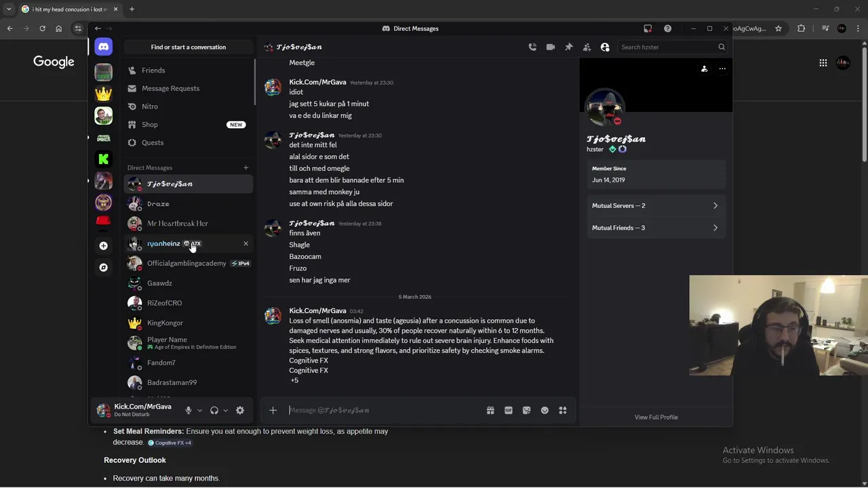Viewport: 868px width, 488px height.
Task: Open Message Requests
Action: pos(189,88)
